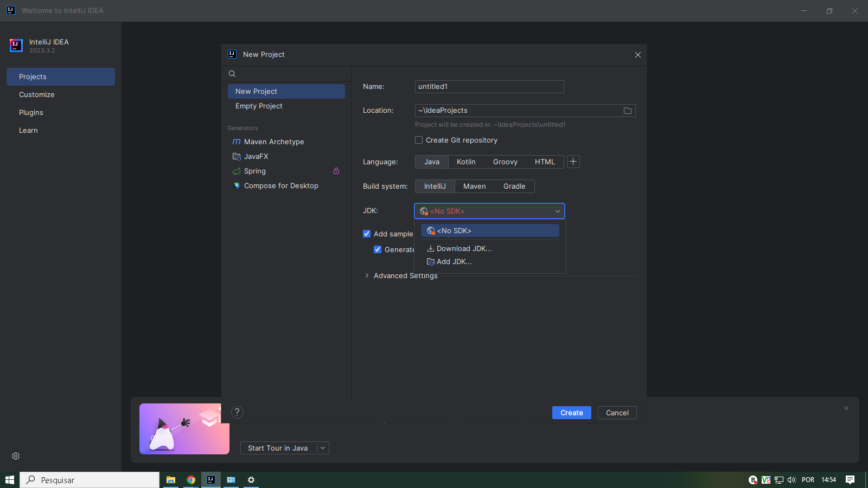
Task: Open File Explorer from the taskbar
Action: 171,480
